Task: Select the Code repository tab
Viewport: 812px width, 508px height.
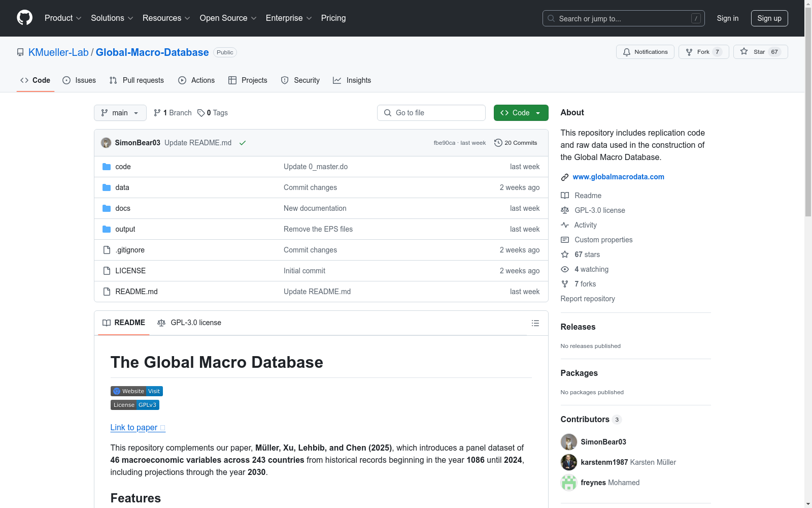Action: click(35, 80)
